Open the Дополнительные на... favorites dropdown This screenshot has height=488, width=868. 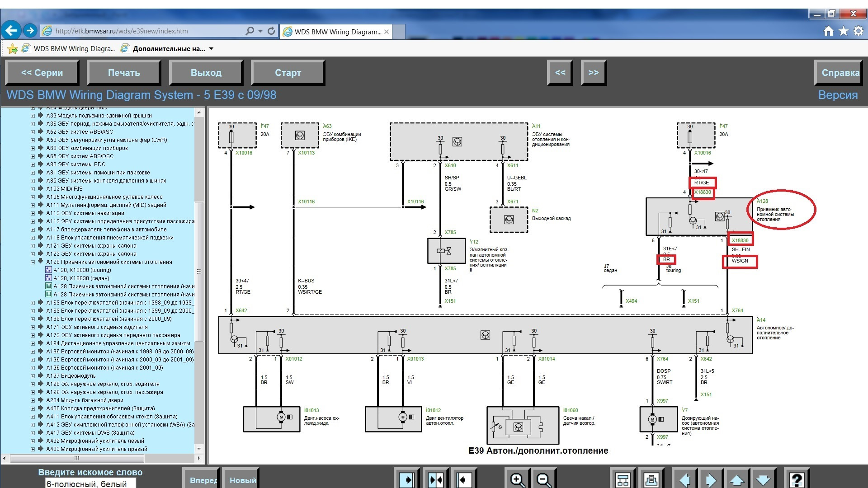point(211,49)
